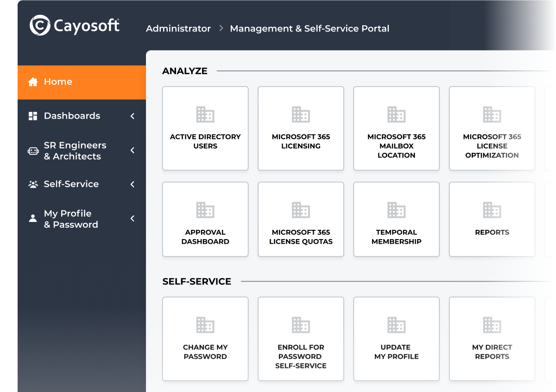The height and width of the screenshot is (392, 556).
Task: Click the Update My Profile tile icon
Action: tap(396, 325)
